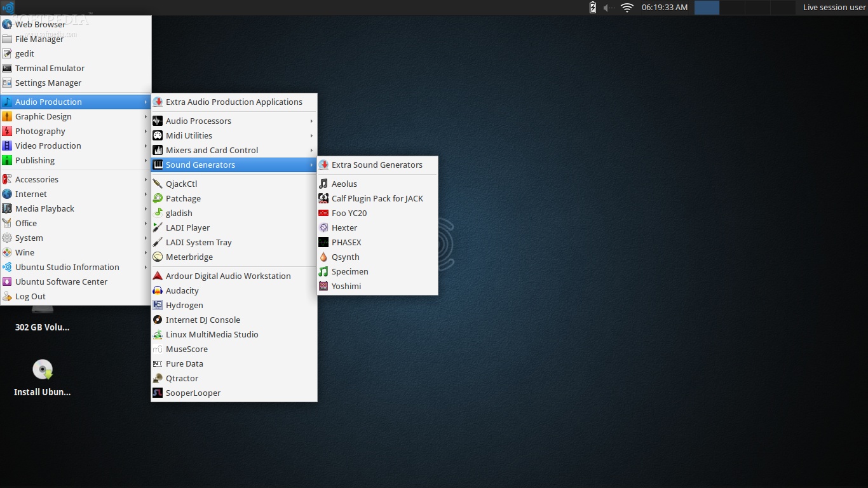Select Extra Audio Production Applications entry
Viewport: 868px width, 488px height.
[234, 102]
